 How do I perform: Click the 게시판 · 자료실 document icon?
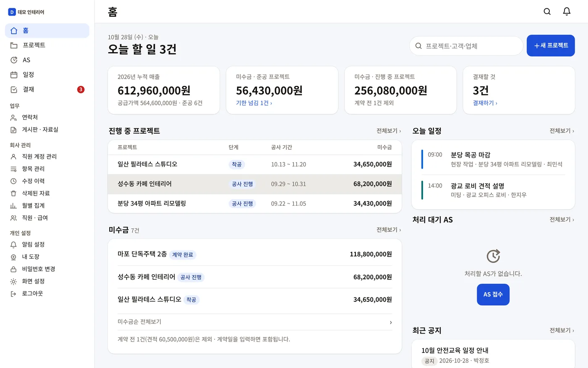[x=13, y=130]
